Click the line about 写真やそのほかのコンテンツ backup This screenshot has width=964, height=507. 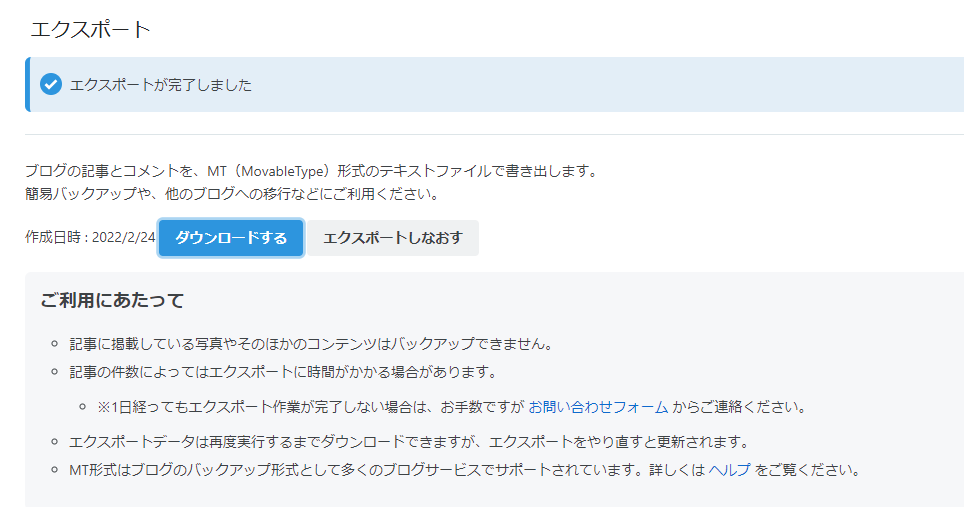[x=311, y=344]
